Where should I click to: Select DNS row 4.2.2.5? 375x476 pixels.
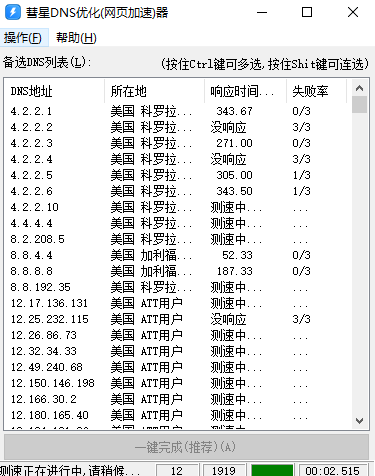(177, 175)
